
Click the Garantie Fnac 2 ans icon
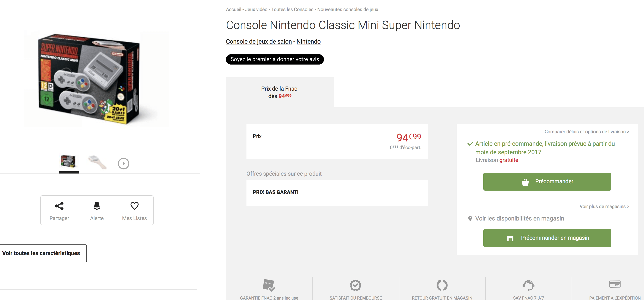(x=269, y=285)
